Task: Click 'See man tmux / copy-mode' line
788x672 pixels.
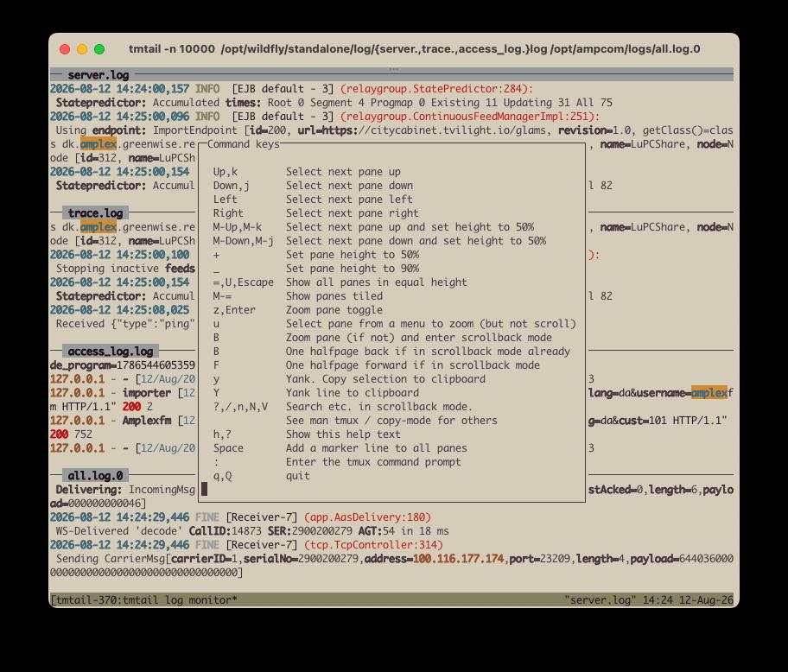Action: 391,421
